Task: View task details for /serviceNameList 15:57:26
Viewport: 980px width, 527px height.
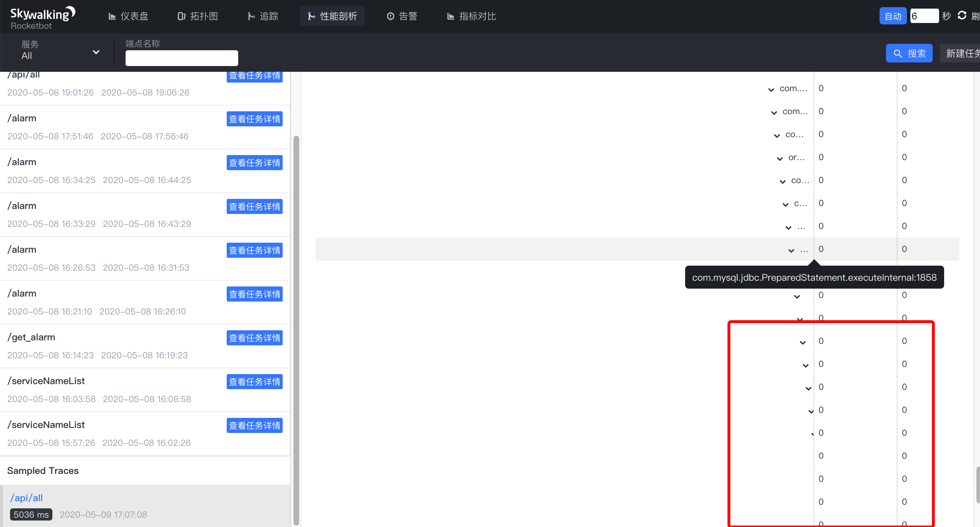Action: (255, 425)
